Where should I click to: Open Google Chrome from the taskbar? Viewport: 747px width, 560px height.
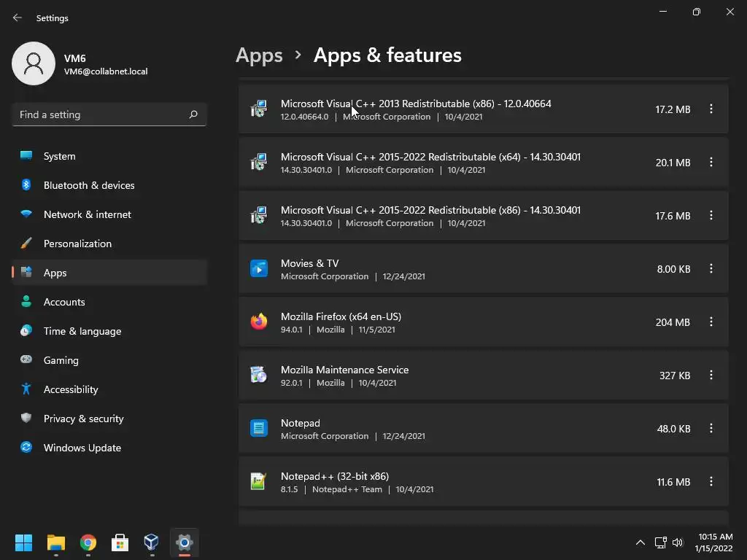(88, 542)
